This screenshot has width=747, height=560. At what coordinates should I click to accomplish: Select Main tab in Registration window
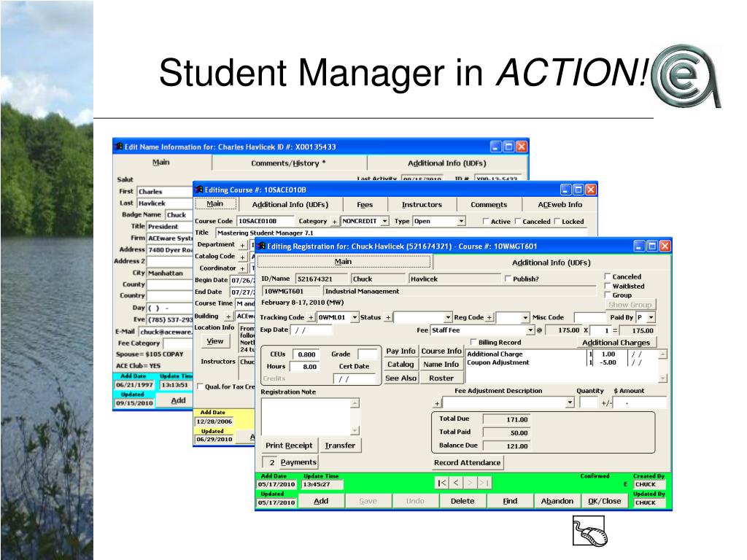(x=343, y=262)
